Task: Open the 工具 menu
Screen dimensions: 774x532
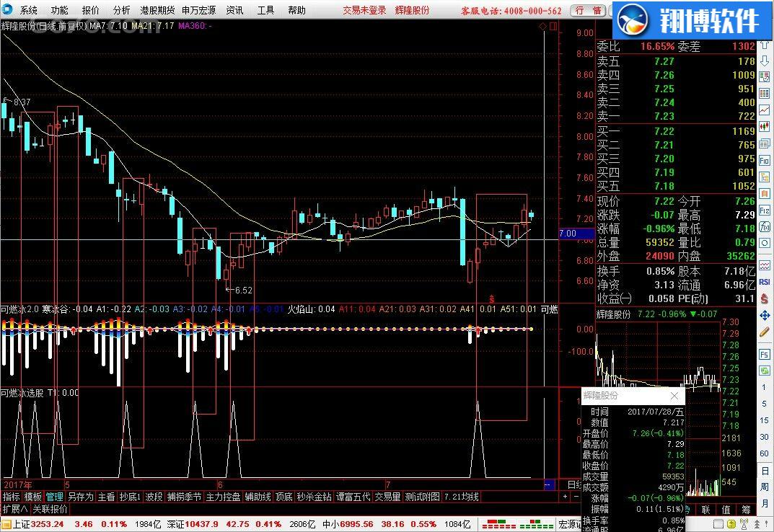Action: (265, 10)
